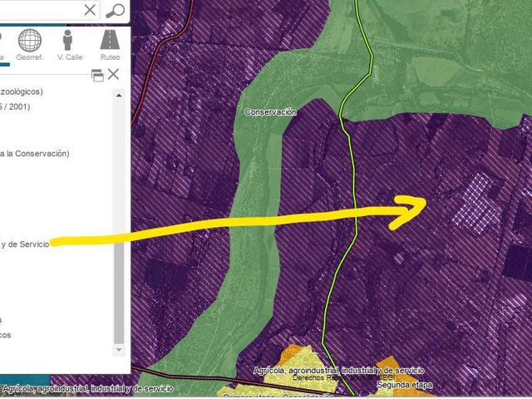The height and width of the screenshot is (399, 532).
Task: Close the legend panel with the X
Action: [x=113, y=74]
